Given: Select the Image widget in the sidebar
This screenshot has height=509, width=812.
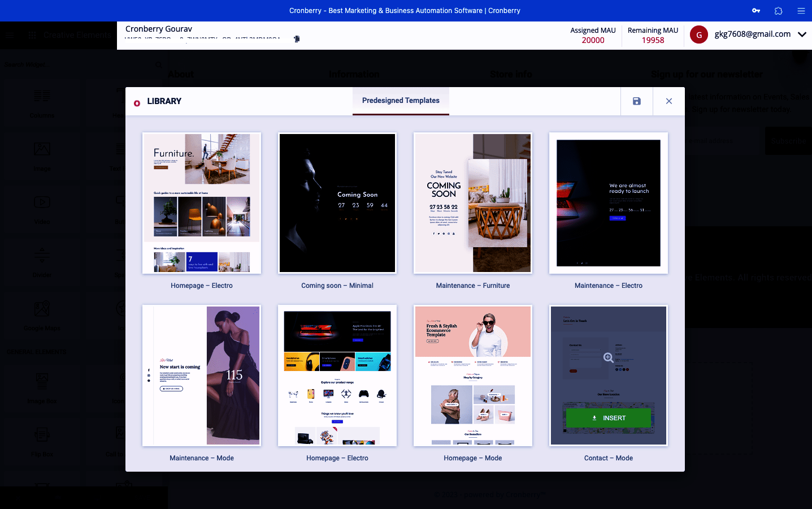Looking at the screenshot, I should click(x=42, y=157).
